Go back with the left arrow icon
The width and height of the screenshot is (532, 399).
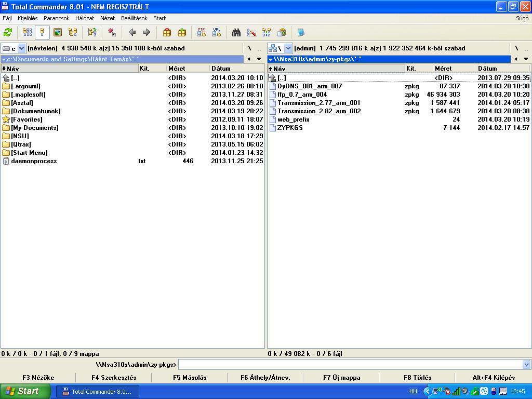(x=132, y=33)
